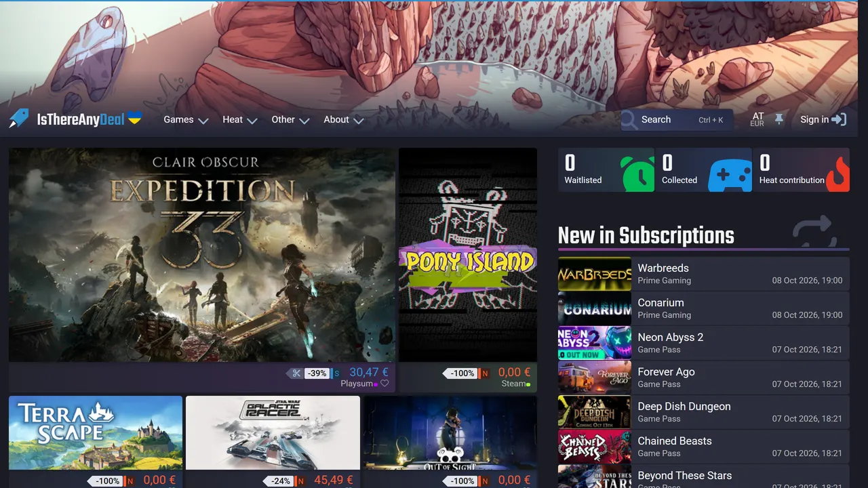Click the N flag under Out of Sight
The height and width of the screenshot is (488, 868).
[484, 482]
